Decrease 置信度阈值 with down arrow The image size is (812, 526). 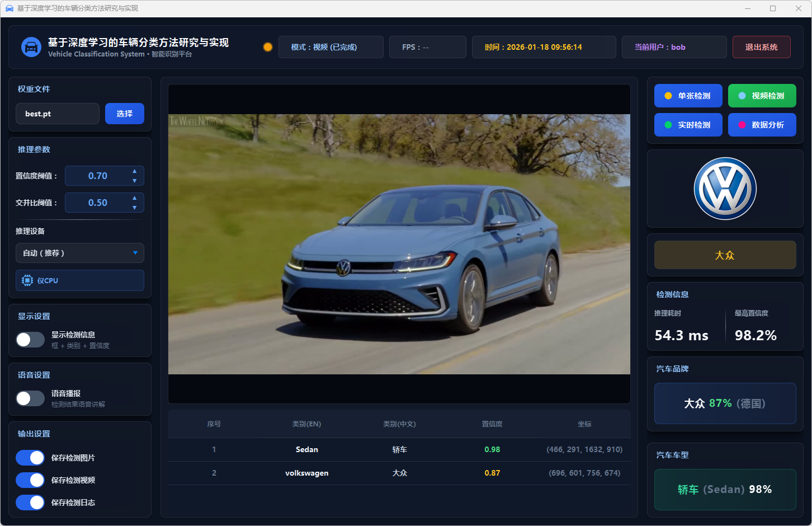coord(134,181)
